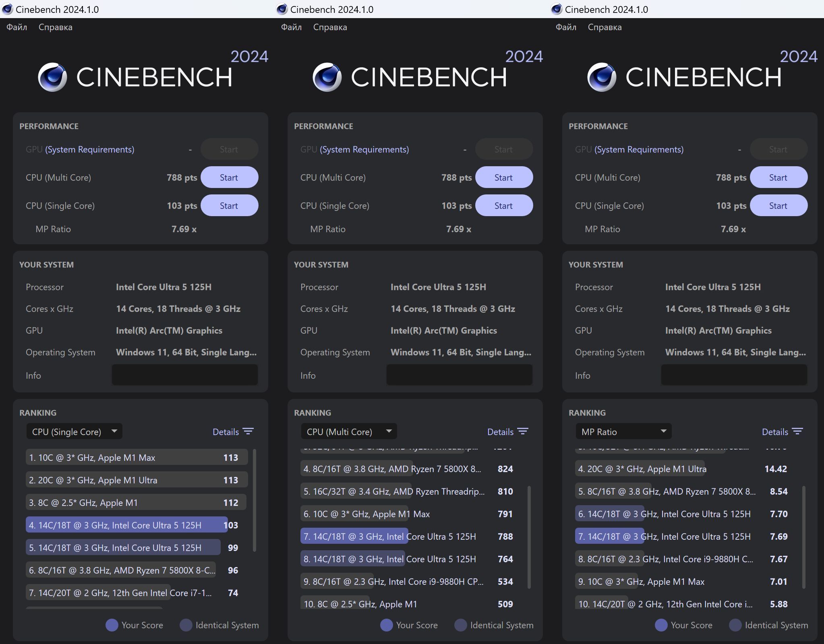Click the Cinebench sphere logo in left window
Image resolution: width=824 pixels, height=644 pixels.
(x=52, y=77)
